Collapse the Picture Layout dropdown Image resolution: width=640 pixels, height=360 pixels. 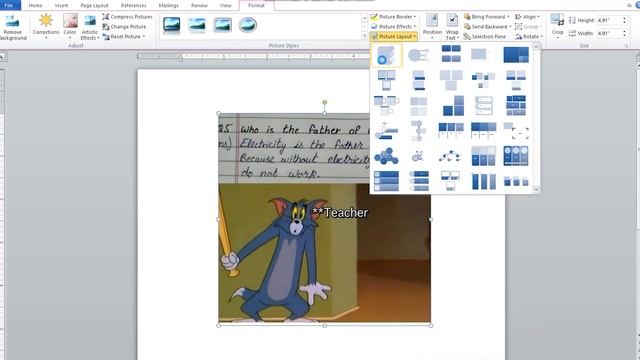pos(393,36)
